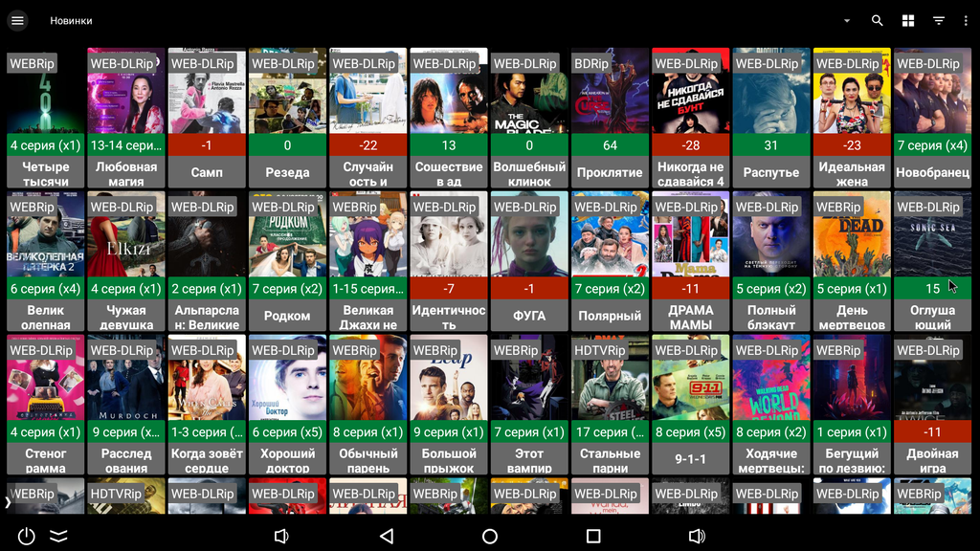Open the Сошествие в ад poster
Screen dimensions: 980x551
tap(449, 91)
